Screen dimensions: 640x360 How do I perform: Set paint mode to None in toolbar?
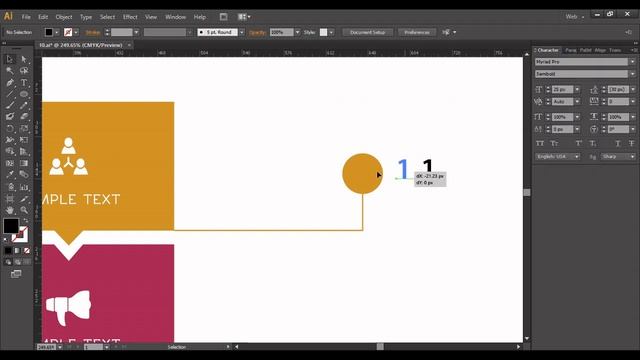(27, 251)
